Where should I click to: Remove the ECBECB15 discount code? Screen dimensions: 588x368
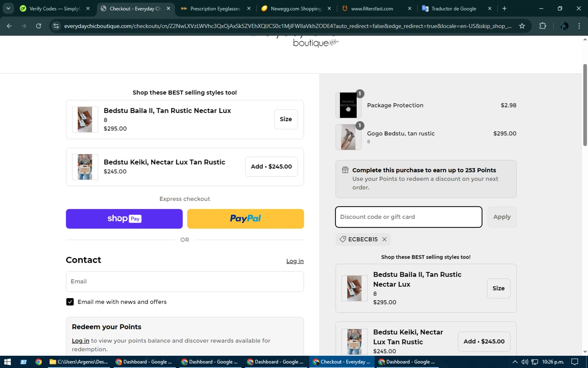(x=384, y=239)
